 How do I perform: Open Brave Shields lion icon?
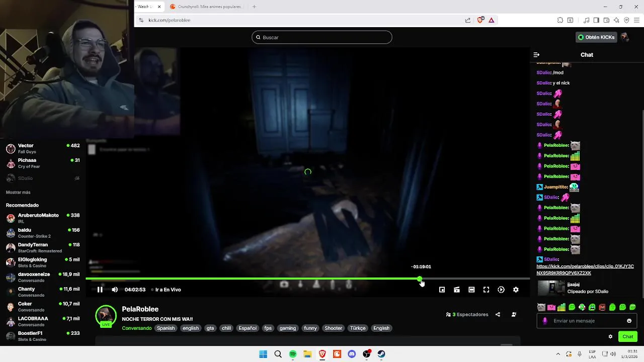480,20
